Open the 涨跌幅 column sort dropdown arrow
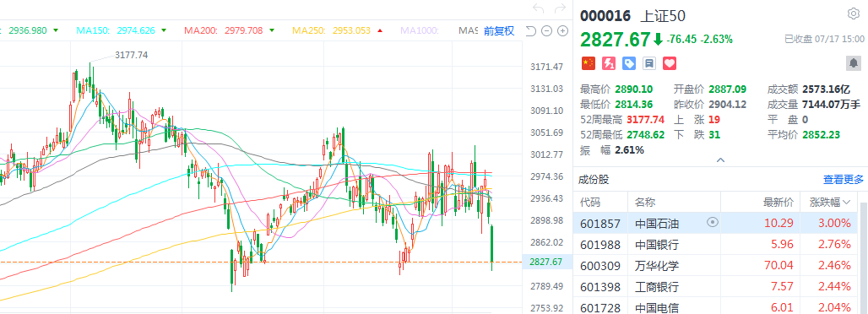This screenshot has height=314, width=868. [846, 203]
